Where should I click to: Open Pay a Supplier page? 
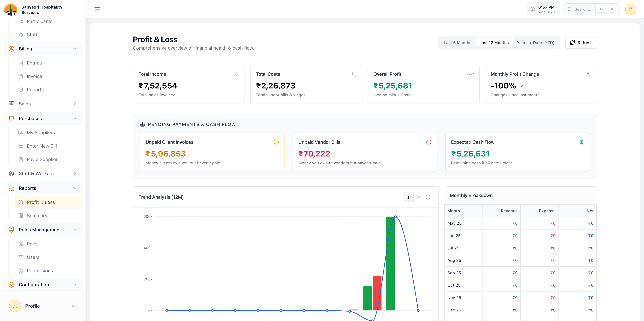47,159
